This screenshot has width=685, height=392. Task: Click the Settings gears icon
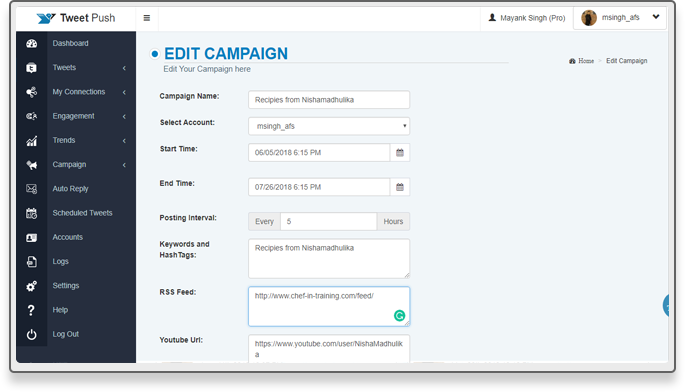click(x=31, y=286)
